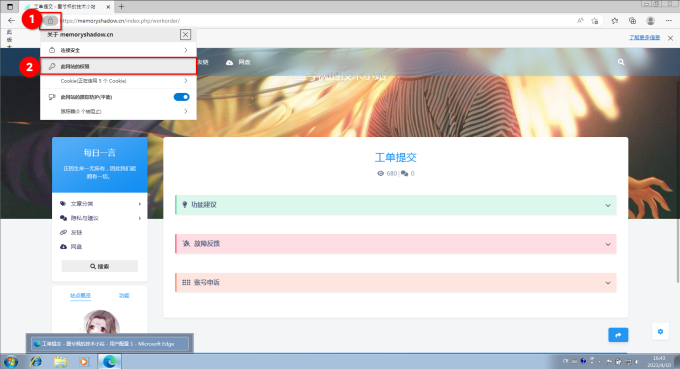Screen dimensions: 680x369
Task: Expand the 连接安全 row chevron
Action: point(186,50)
